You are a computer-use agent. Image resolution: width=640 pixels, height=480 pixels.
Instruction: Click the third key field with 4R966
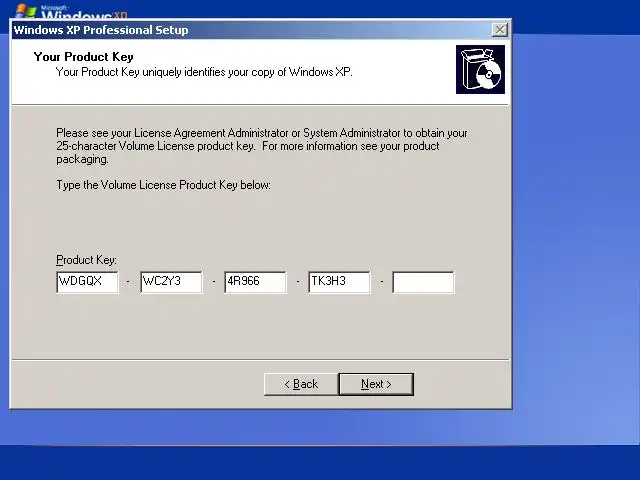coord(256,282)
